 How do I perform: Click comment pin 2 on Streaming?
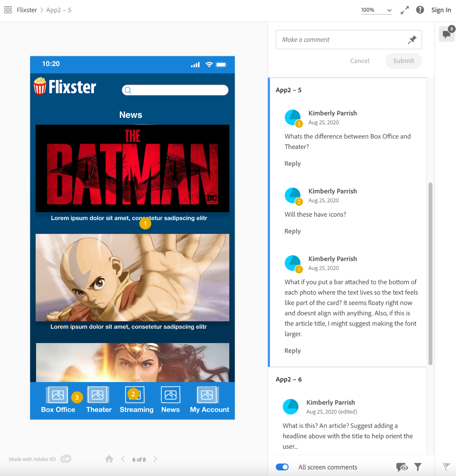pyautogui.click(x=133, y=394)
